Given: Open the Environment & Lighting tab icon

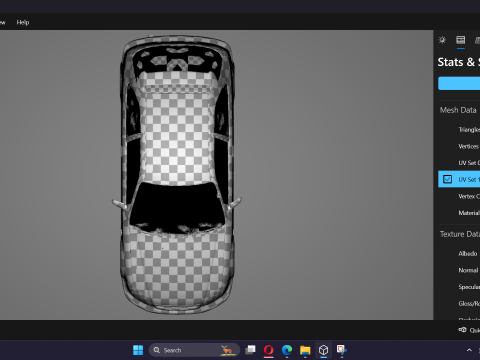Looking at the screenshot, I should (442, 40).
